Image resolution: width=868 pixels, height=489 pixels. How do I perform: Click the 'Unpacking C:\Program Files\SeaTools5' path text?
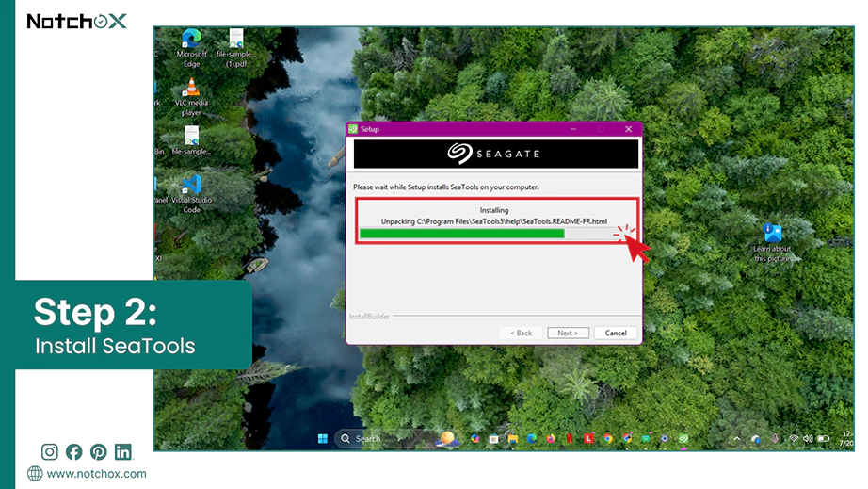[494, 221]
